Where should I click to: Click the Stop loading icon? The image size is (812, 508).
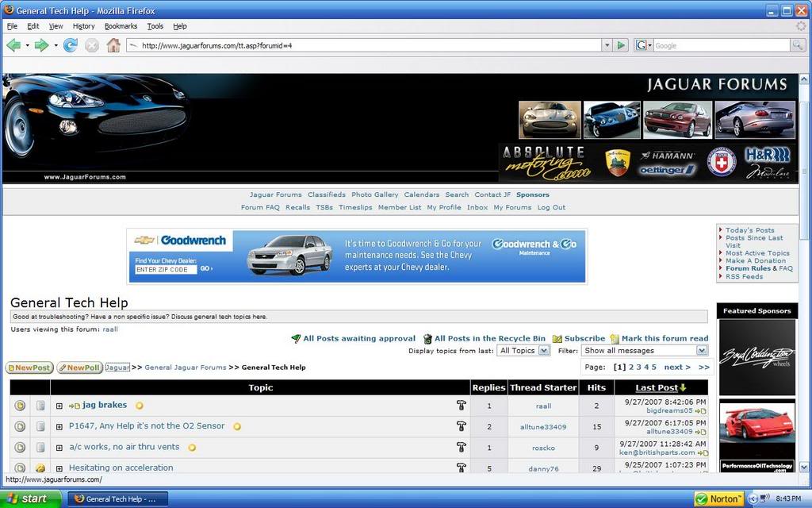(x=92, y=45)
